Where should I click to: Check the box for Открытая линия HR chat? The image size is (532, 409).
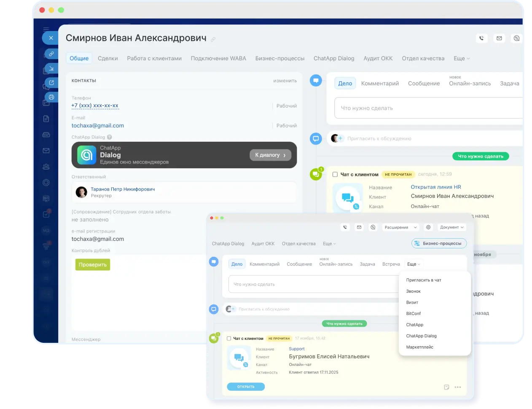(335, 174)
